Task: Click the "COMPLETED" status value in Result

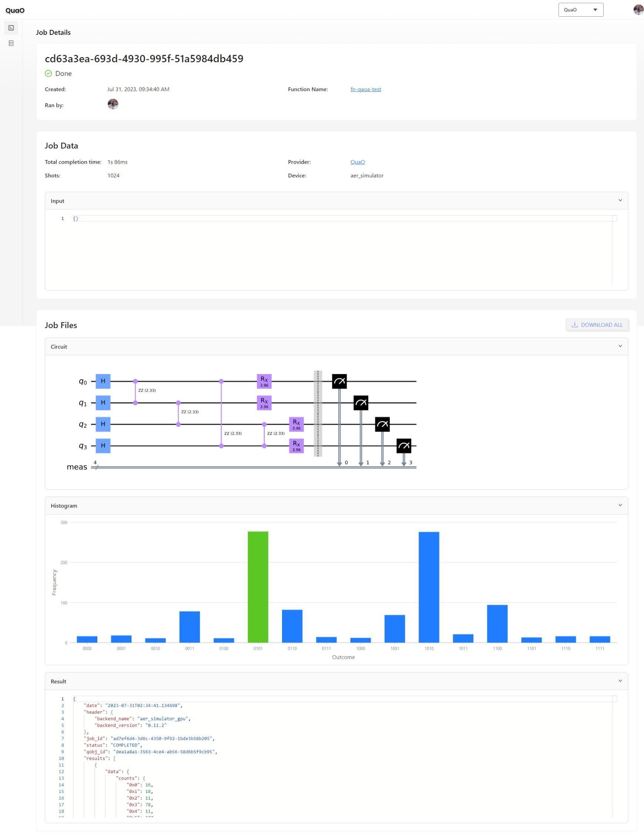Action: (126, 745)
